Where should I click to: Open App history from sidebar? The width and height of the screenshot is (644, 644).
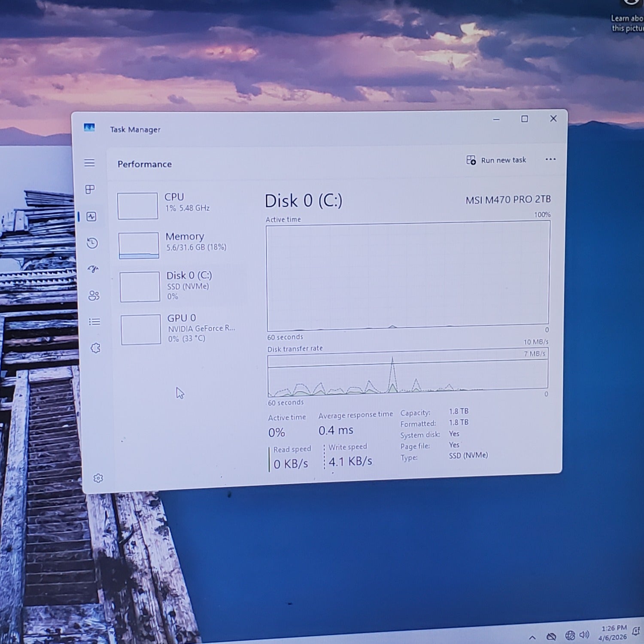tap(92, 243)
